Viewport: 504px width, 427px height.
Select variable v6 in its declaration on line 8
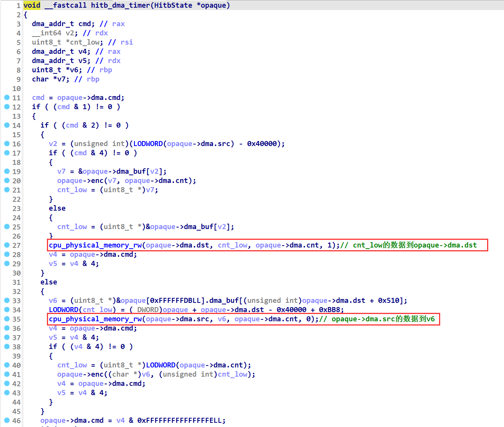point(74,70)
